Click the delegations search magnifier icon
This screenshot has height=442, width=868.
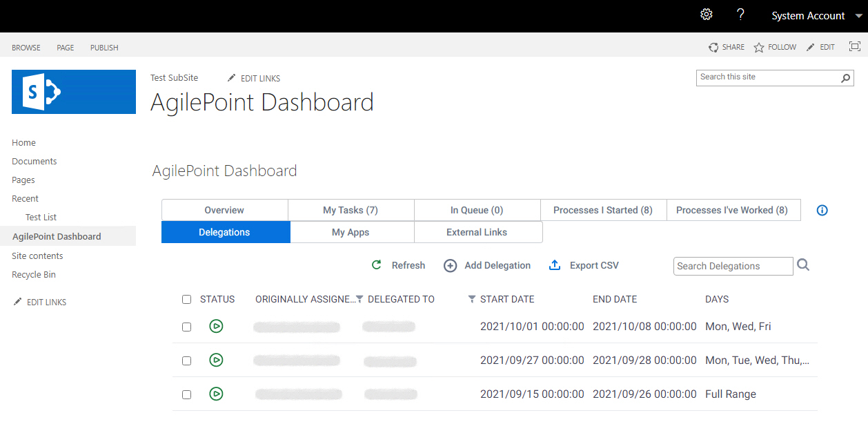coord(803,265)
